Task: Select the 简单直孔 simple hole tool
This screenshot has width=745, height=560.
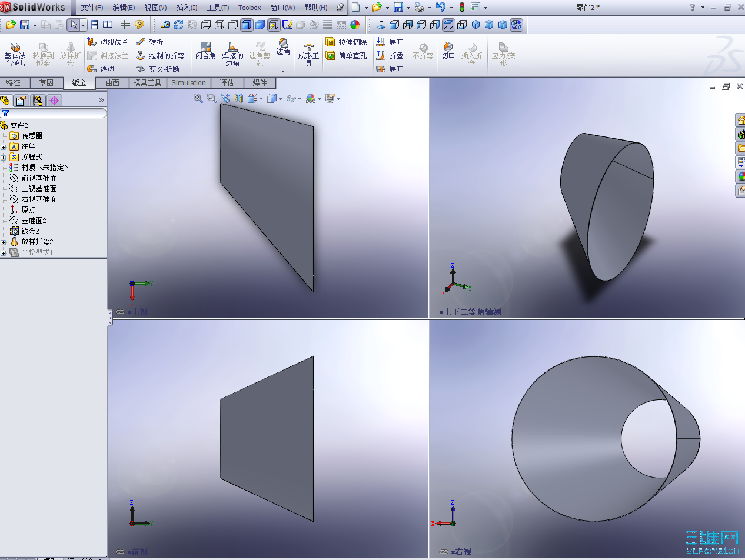Action: click(346, 56)
